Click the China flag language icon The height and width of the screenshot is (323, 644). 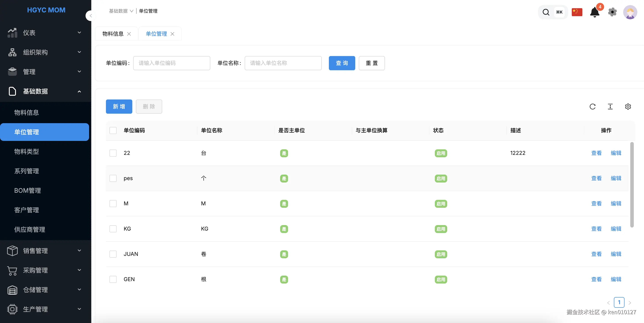pos(577,12)
